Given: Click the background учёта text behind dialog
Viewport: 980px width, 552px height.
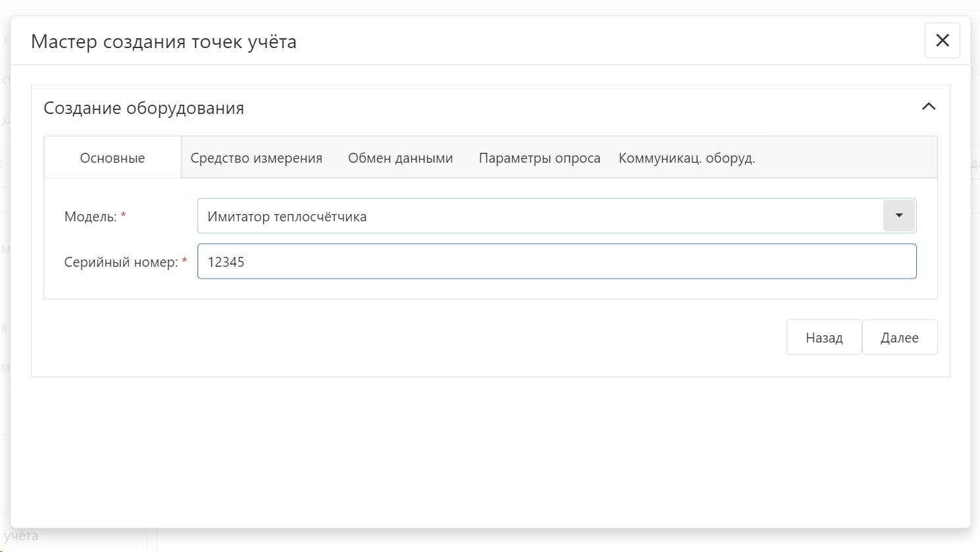Looking at the screenshot, I should click(21, 536).
